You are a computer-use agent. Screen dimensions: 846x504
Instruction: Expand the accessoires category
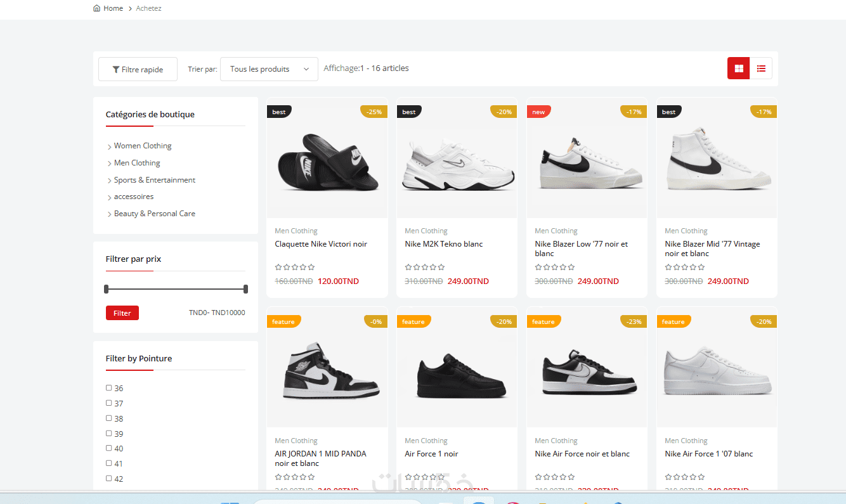pos(134,197)
